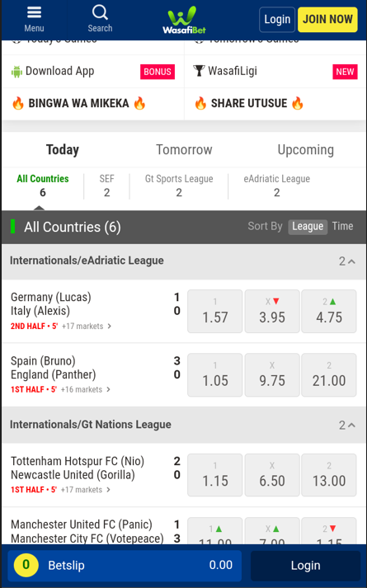Expand +17 markets for Germany vs Italy
The width and height of the screenshot is (367, 588).
tap(87, 327)
